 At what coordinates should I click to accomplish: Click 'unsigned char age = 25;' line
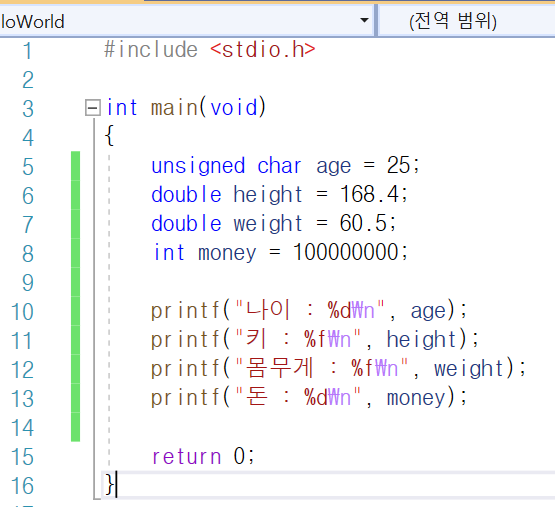tap(285, 165)
